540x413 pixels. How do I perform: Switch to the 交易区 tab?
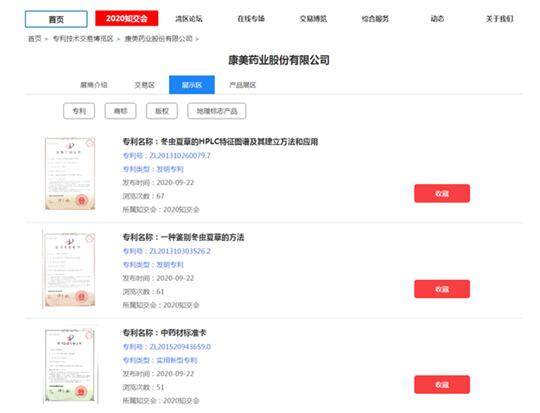click(x=144, y=85)
